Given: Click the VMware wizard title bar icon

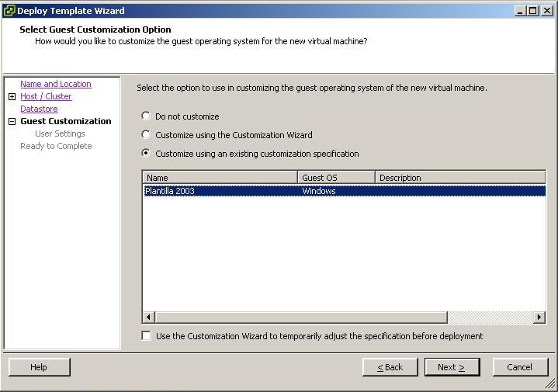Looking at the screenshot, I should (9, 11).
